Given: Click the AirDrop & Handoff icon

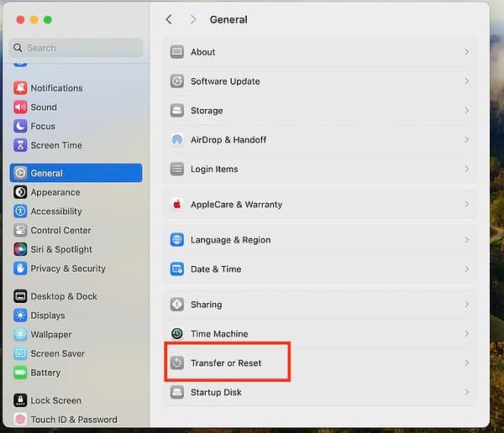Looking at the screenshot, I should click(x=176, y=139).
